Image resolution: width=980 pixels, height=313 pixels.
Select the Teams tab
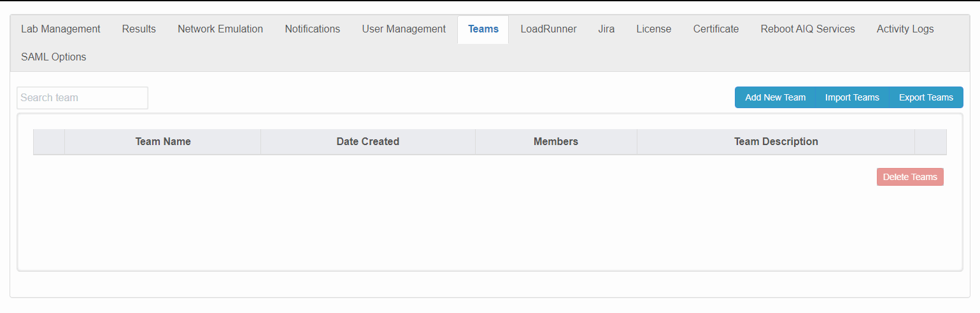(483, 29)
